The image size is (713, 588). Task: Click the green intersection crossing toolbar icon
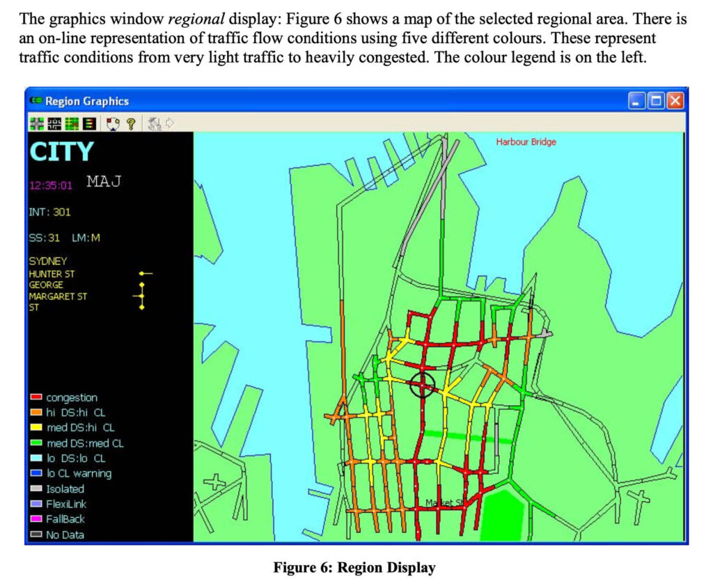point(37,123)
